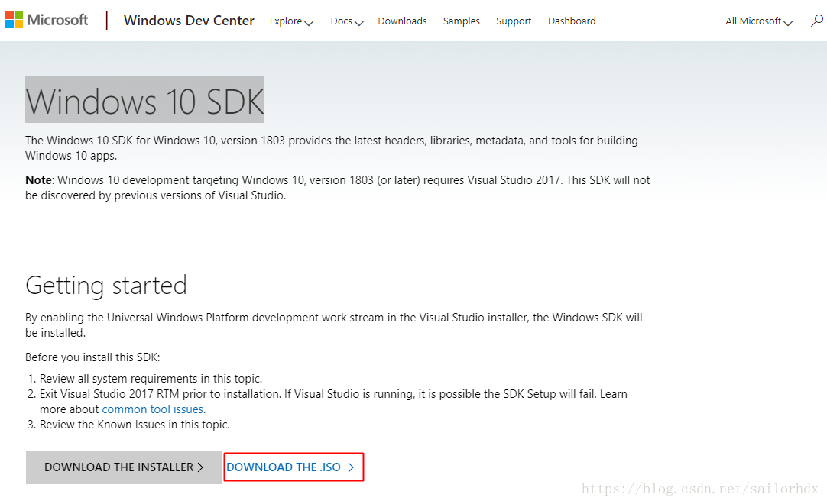
Task: Click the Microsoft logo
Action: [x=47, y=20]
